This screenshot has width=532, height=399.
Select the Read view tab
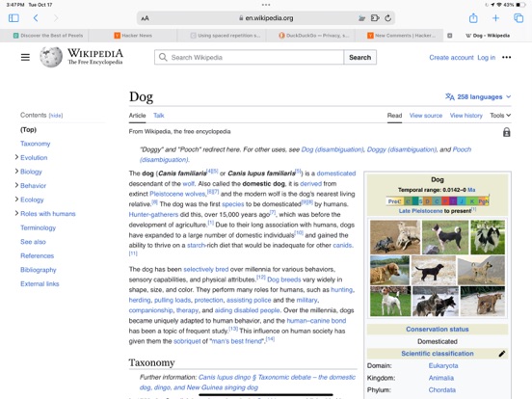[x=394, y=116]
